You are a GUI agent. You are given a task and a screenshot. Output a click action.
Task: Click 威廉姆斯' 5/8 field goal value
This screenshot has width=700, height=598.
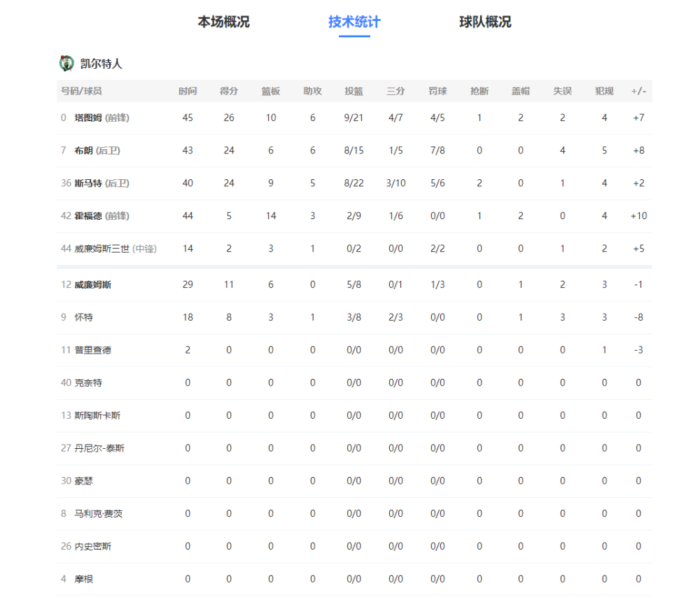(353, 284)
